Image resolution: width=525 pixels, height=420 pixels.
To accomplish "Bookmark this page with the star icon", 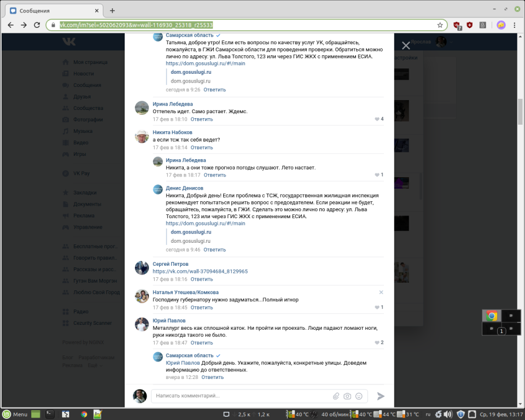I will (x=440, y=25).
